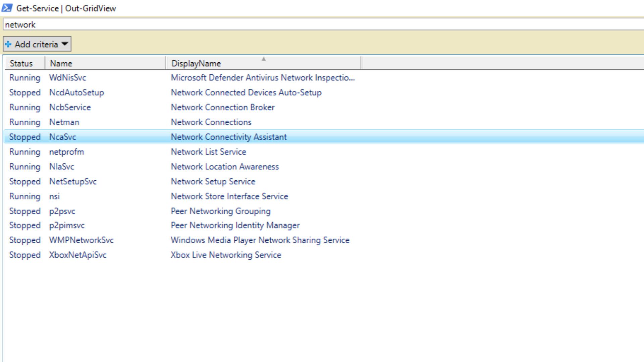The image size is (644, 362).
Task: Select the Netman name cell
Action: click(64, 122)
